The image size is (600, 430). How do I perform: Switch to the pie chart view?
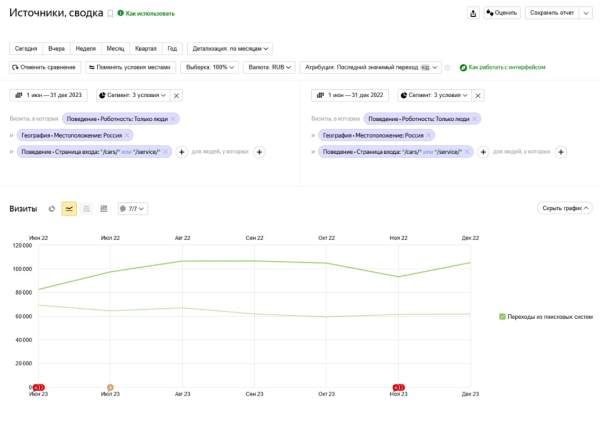[52, 209]
